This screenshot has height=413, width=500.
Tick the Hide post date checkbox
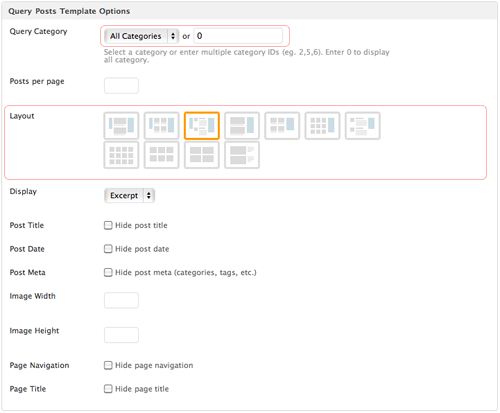108,249
